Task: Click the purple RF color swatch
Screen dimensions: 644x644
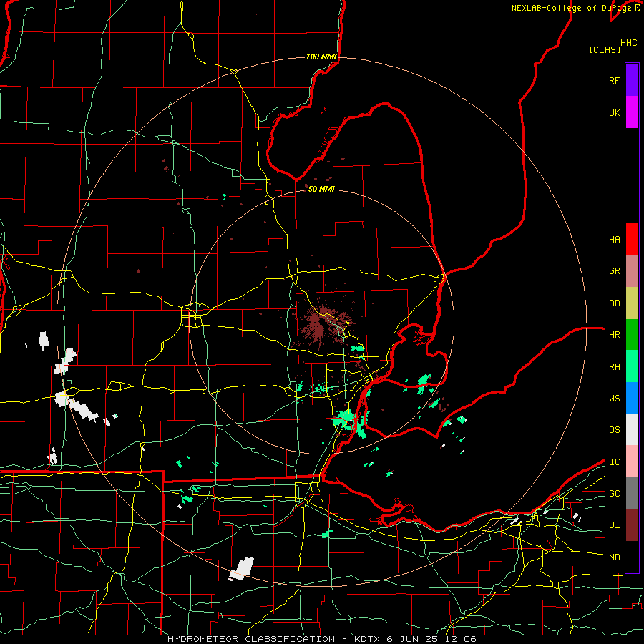Action: [632, 80]
